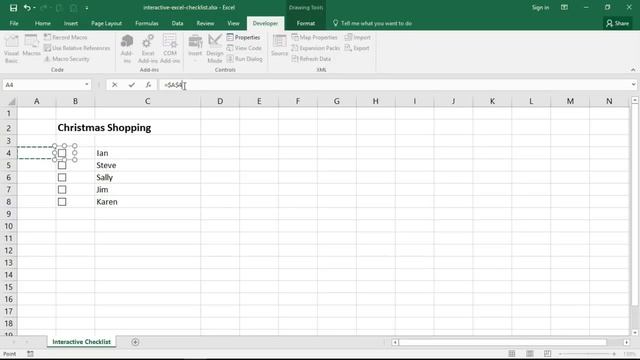
Task: Toggle Design Mode
Action: (x=215, y=49)
